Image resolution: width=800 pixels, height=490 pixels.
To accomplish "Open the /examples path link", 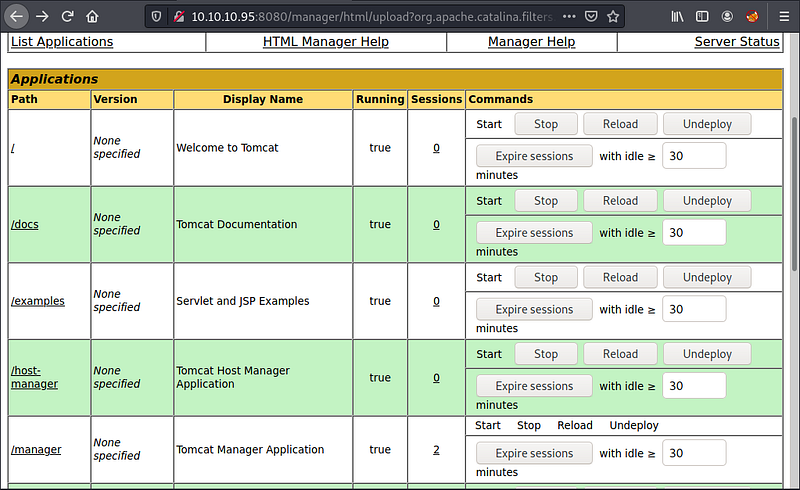I will pos(38,301).
